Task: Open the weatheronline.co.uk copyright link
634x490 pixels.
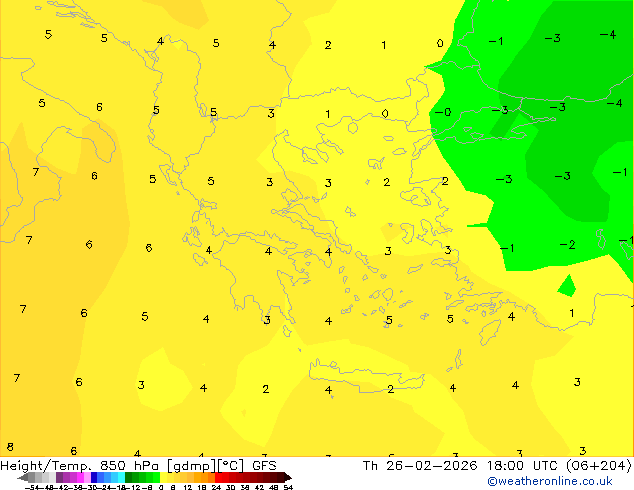Action: [x=549, y=481]
